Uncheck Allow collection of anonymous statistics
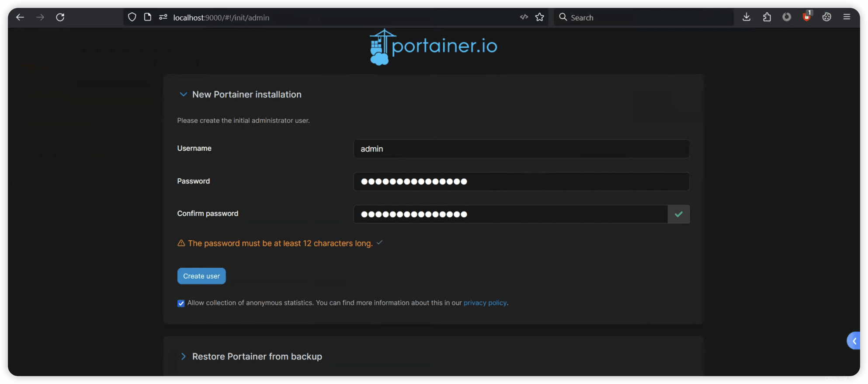 (x=181, y=303)
